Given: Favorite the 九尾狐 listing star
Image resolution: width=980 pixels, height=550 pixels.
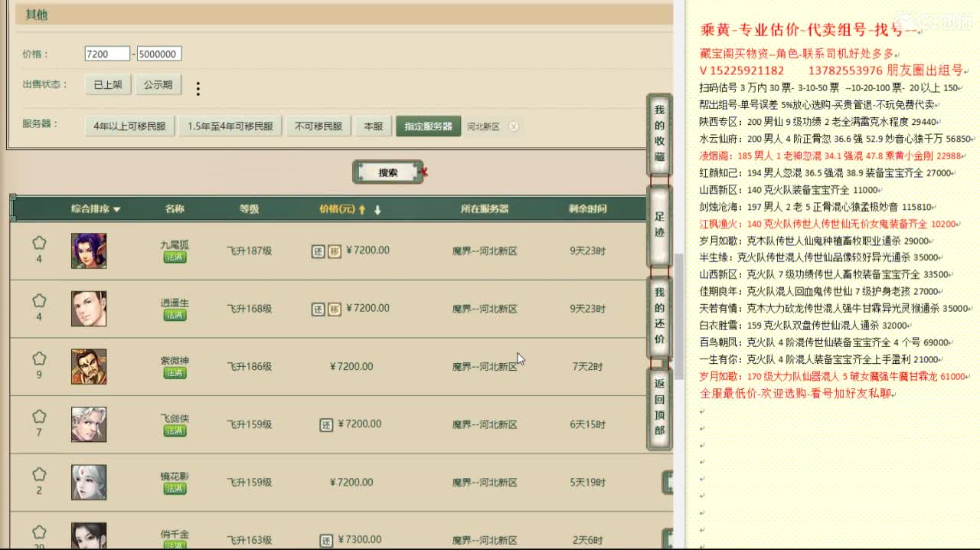Looking at the screenshot, I should [x=39, y=243].
